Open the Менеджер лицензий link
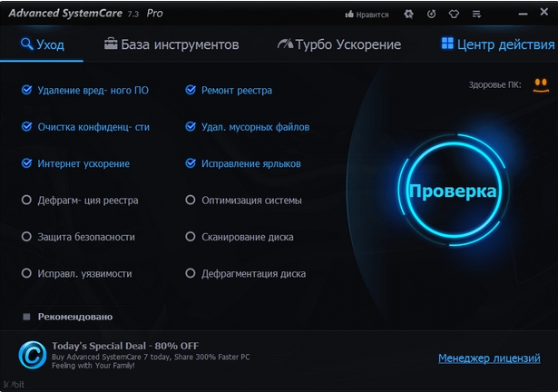 point(489,358)
